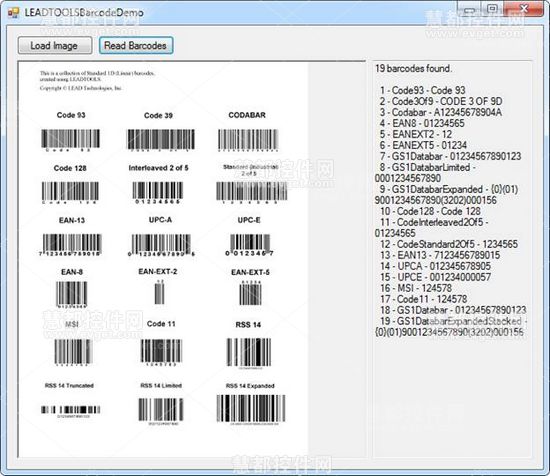Image resolution: width=550 pixels, height=476 pixels.
Task: Select the Code 93 barcode image
Action: 71,140
